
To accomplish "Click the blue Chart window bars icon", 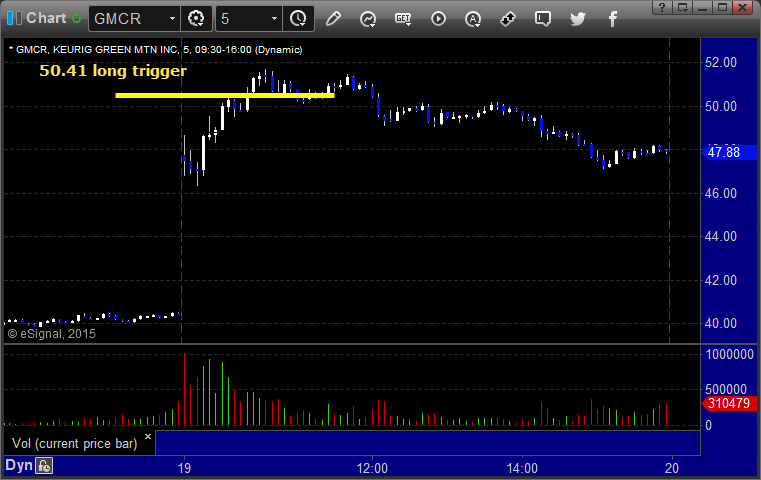I will pos(14,18).
